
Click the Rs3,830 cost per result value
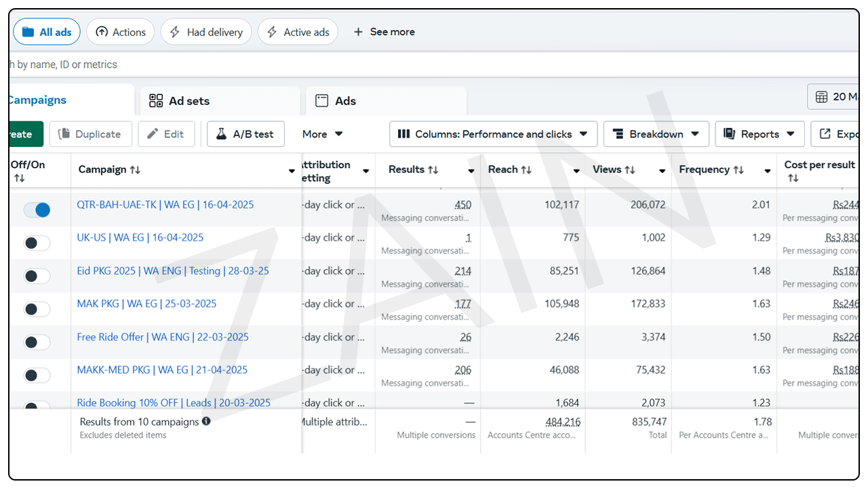pos(842,238)
